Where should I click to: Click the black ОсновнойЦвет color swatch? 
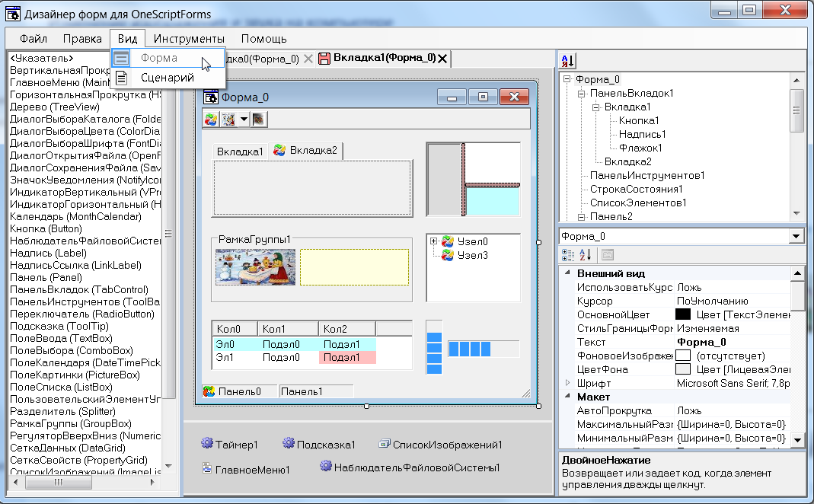[683, 314]
